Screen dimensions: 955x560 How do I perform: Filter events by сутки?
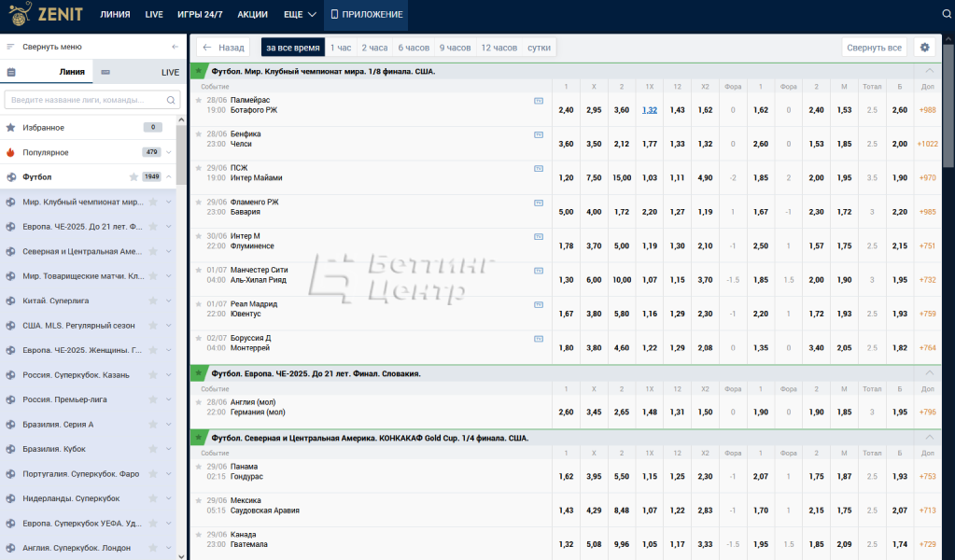tap(539, 48)
